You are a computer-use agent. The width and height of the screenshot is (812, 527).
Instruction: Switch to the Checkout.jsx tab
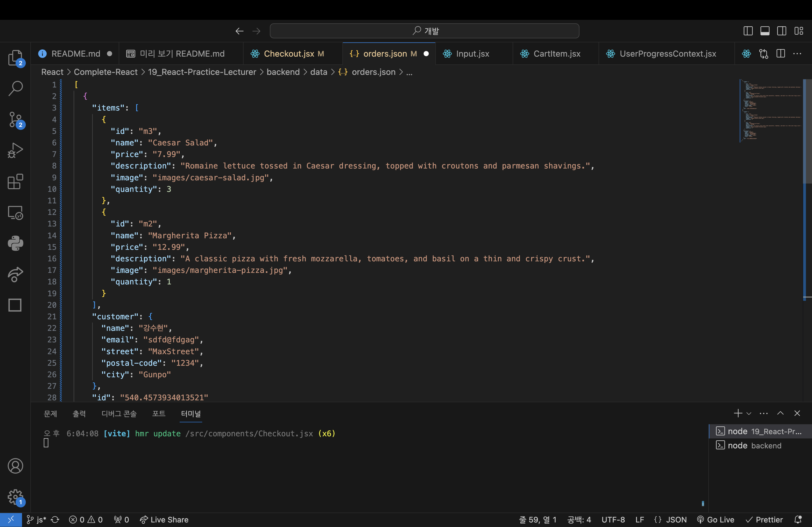tap(289, 54)
